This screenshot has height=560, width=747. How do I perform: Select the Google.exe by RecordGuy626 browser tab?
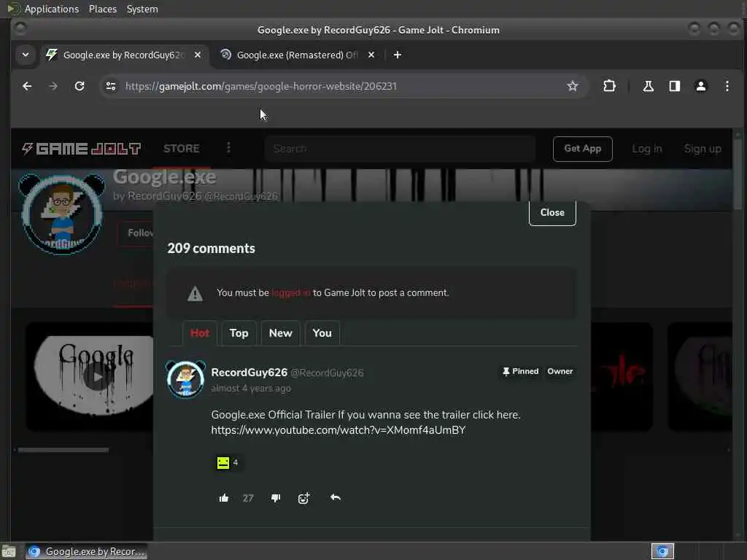[123, 55]
